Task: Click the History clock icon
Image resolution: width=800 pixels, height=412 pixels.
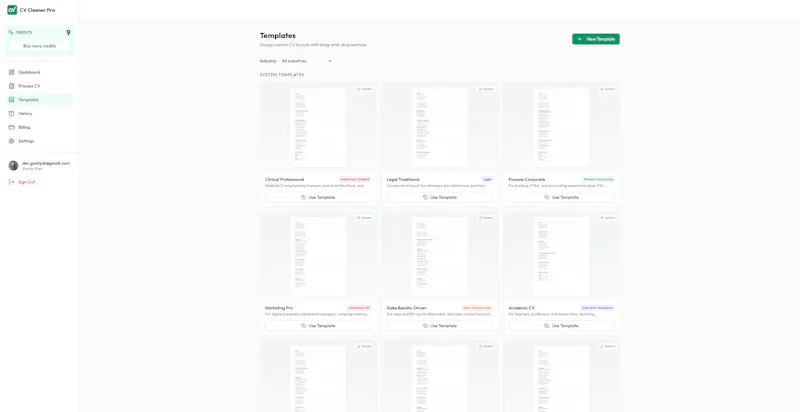Action: coord(12,114)
